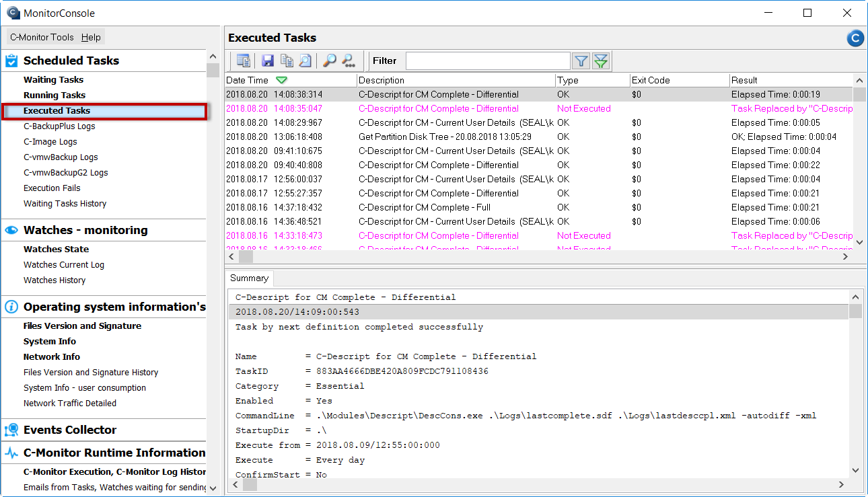
Task: Open C-BackupPlus Logs
Action: click(x=59, y=126)
